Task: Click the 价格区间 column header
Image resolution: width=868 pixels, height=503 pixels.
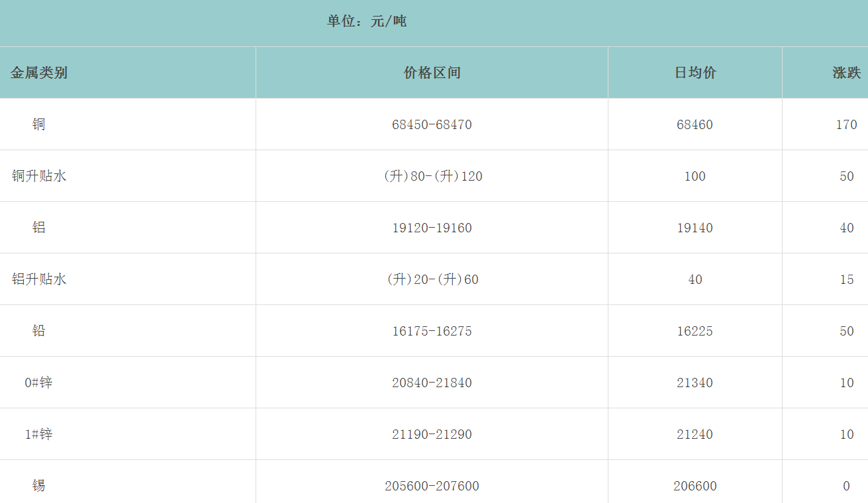Action: coord(432,73)
